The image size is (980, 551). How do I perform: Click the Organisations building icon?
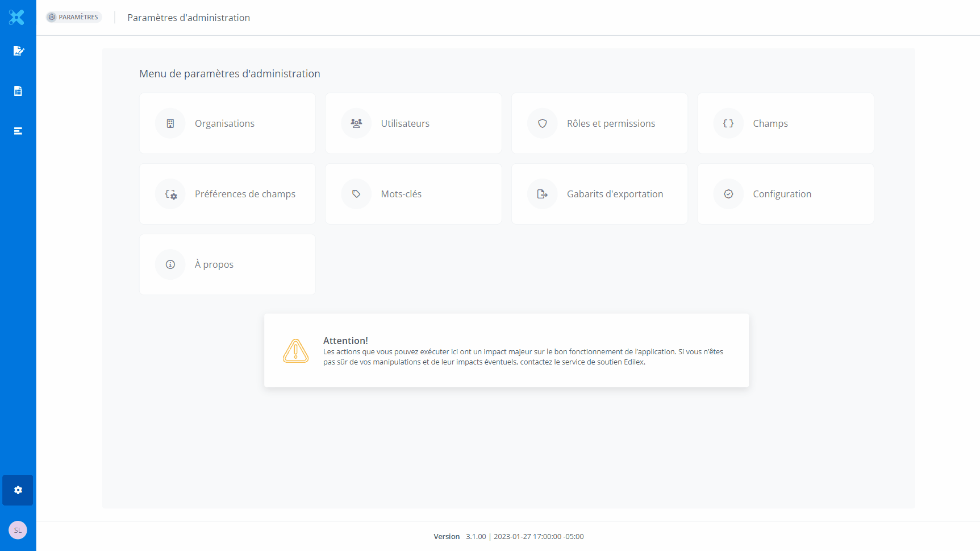[x=170, y=123]
